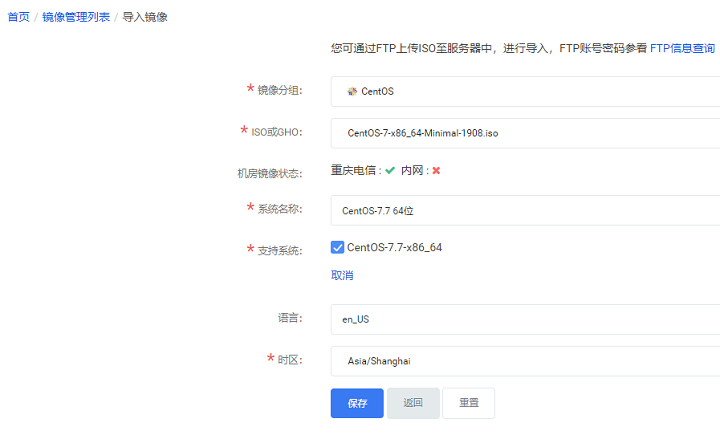
Task: Click red cross icon for 内网
Action: point(436,171)
